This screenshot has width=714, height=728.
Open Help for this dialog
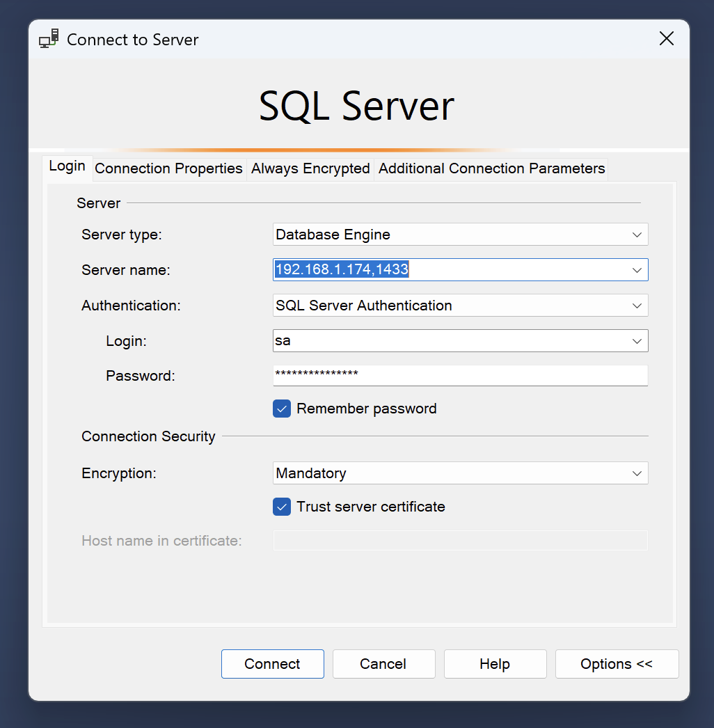click(495, 664)
